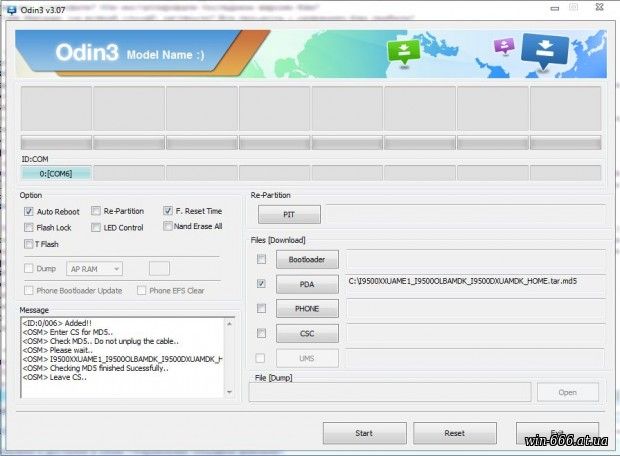Click Message log scroll down arrow
620x456 pixels.
[x=229, y=392]
